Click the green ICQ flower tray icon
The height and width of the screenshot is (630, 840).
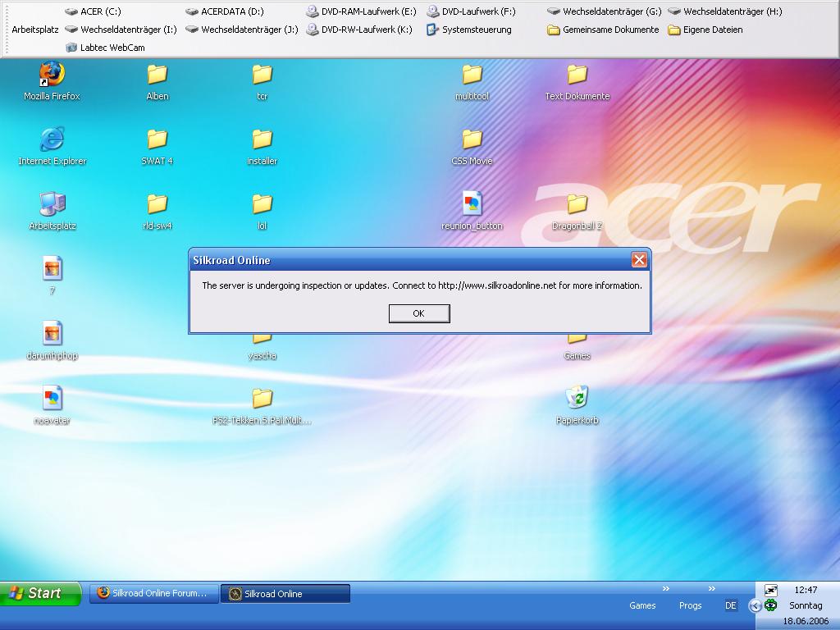click(771, 605)
